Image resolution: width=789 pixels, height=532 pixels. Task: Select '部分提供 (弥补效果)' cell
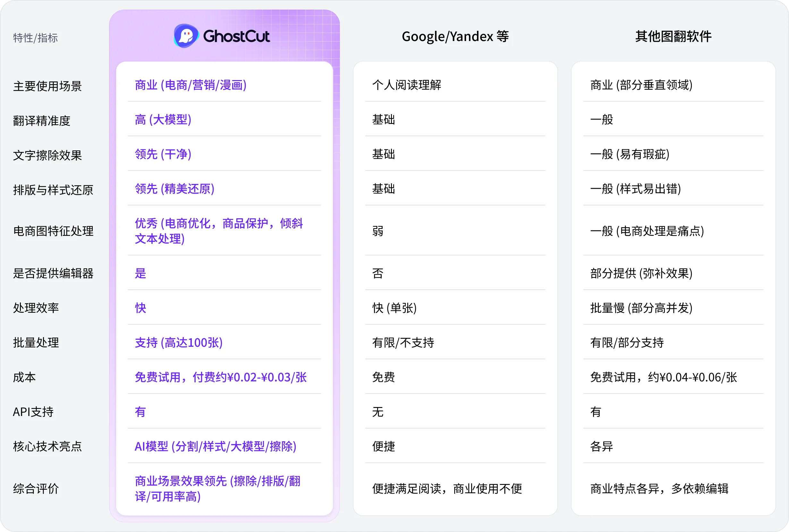coord(642,273)
